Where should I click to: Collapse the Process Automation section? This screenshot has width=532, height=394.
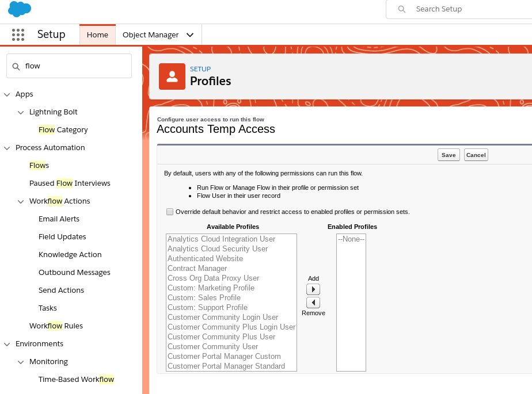pos(7,148)
